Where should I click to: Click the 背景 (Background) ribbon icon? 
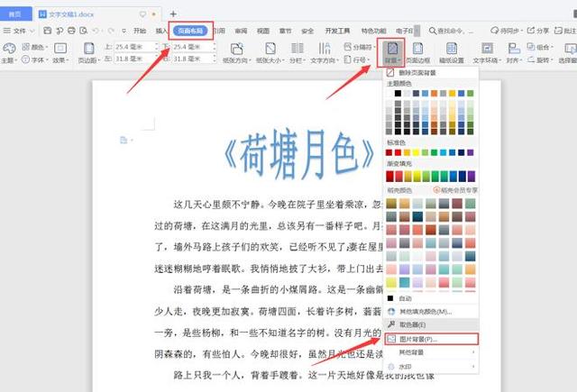click(x=392, y=50)
